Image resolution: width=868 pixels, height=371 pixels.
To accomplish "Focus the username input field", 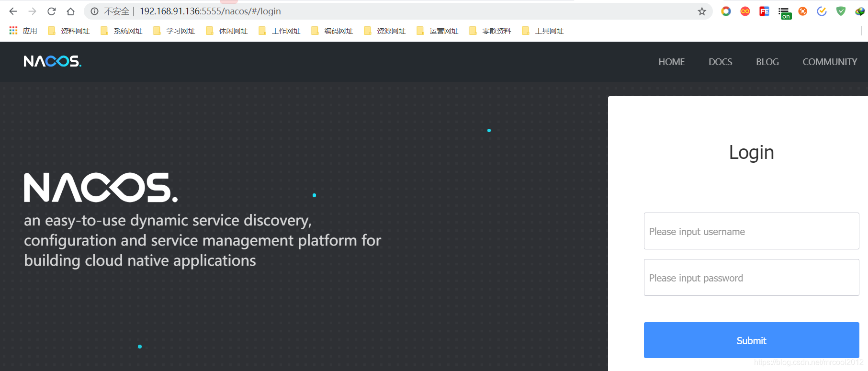I will pos(751,231).
